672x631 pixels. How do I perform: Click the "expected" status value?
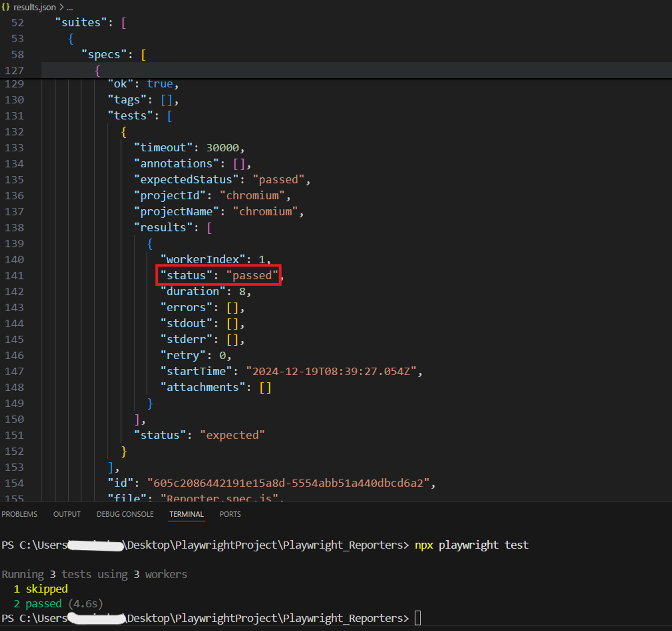pyautogui.click(x=232, y=435)
